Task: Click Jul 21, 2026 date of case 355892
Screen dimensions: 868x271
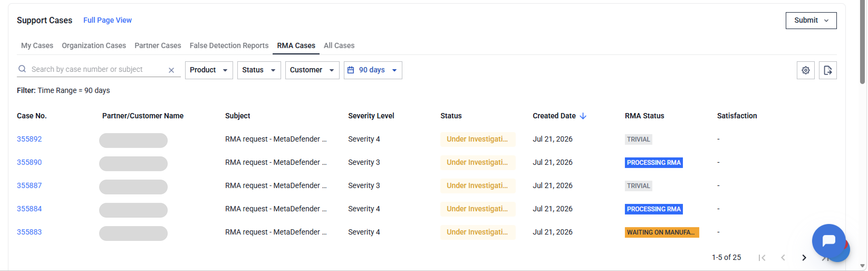Action: (x=552, y=139)
